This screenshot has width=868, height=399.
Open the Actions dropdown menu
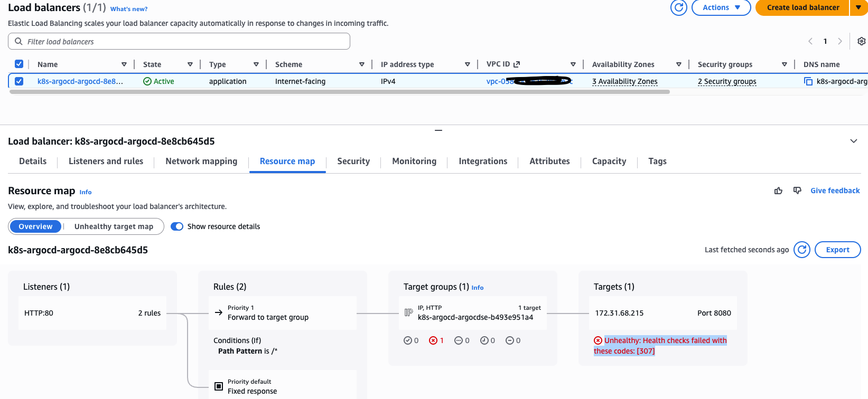click(x=721, y=7)
